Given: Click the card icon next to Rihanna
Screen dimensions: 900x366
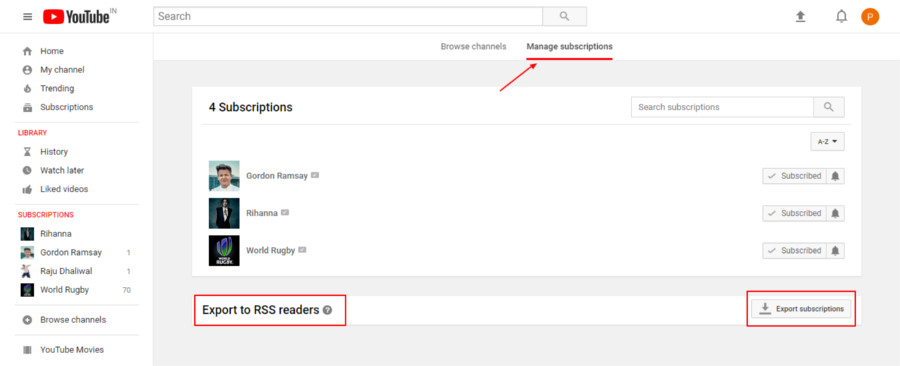Looking at the screenshot, I should [285, 212].
